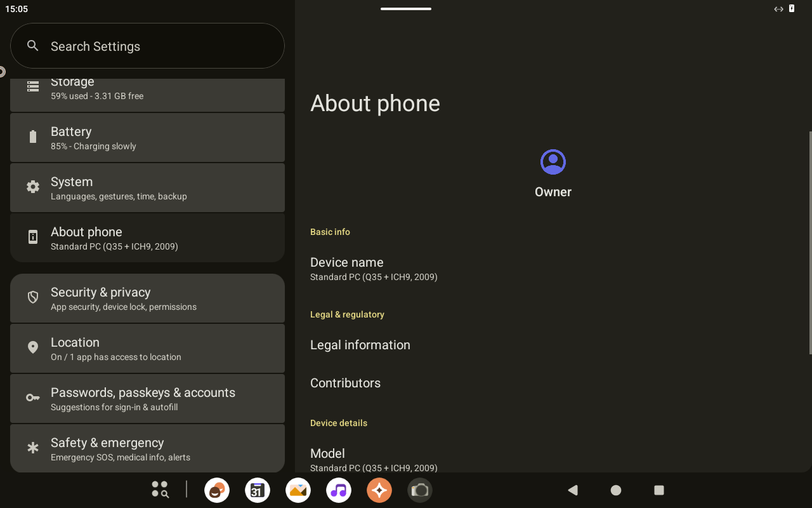Viewport: 812px width, 508px height.
Task: Launch the chat faces messaging app
Action: point(217,490)
